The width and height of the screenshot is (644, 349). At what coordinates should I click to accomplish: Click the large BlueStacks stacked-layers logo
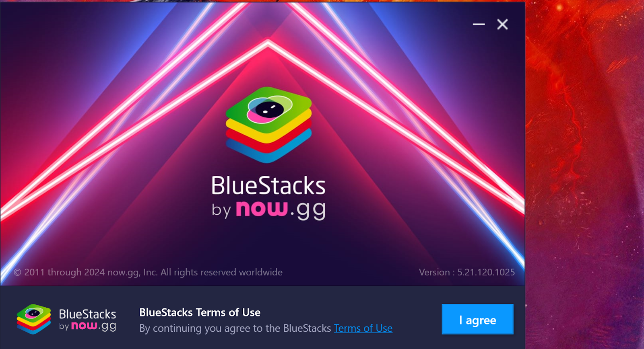pos(268,125)
